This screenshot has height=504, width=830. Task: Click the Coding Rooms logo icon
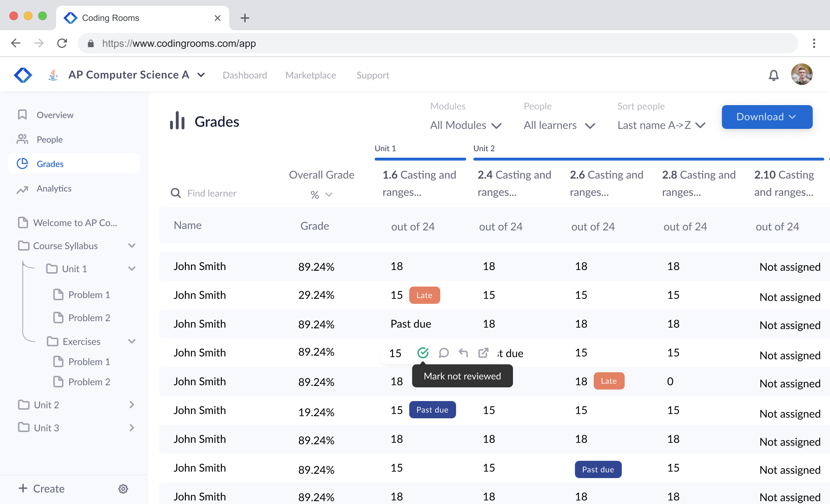click(23, 75)
